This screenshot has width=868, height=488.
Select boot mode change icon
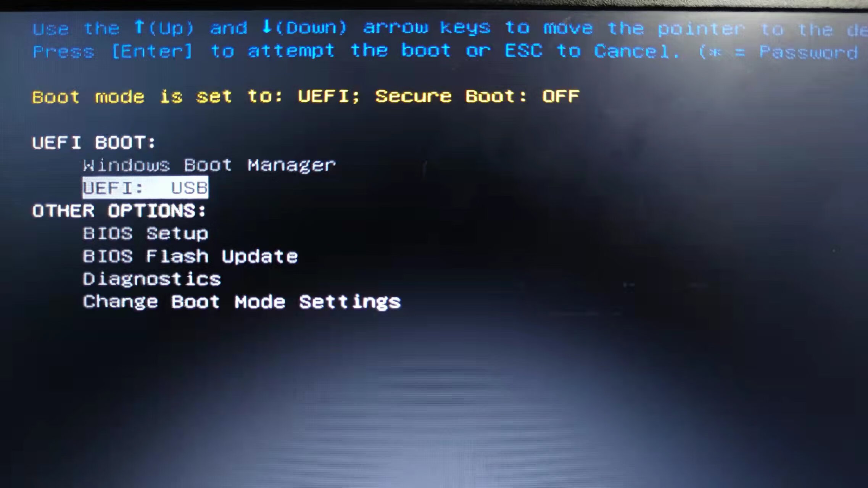pos(242,302)
